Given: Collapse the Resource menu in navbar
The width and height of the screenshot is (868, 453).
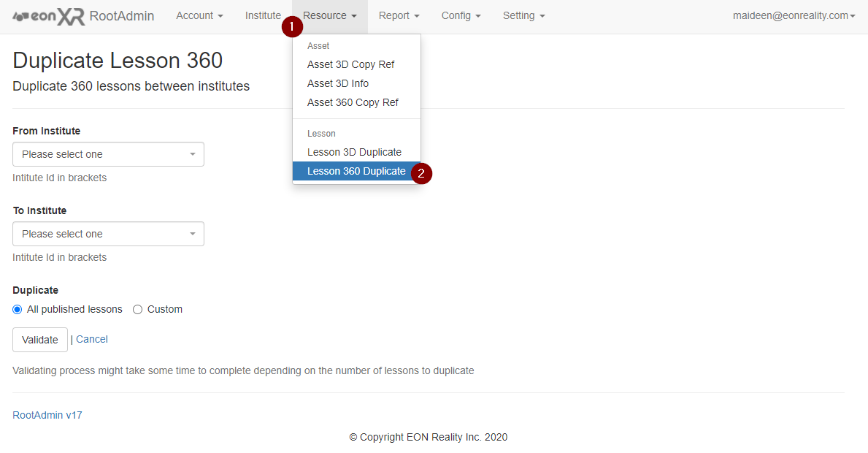Looking at the screenshot, I should pos(330,16).
